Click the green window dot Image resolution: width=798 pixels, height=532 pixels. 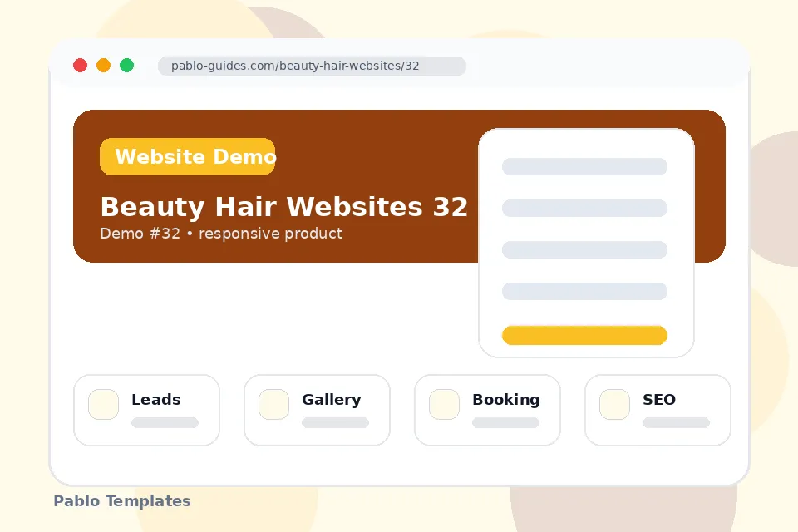pyautogui.click(x=126, y=66)
